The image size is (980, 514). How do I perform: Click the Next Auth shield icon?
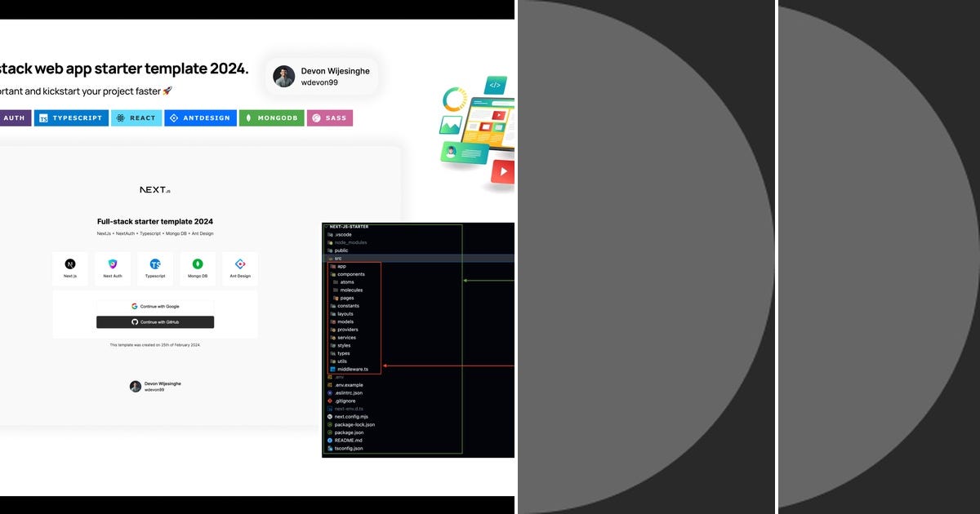click(113, 264)
